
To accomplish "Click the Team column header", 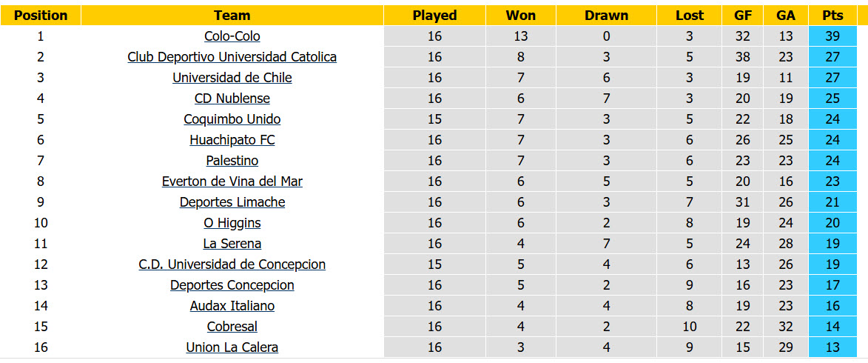I will point(232,16).
